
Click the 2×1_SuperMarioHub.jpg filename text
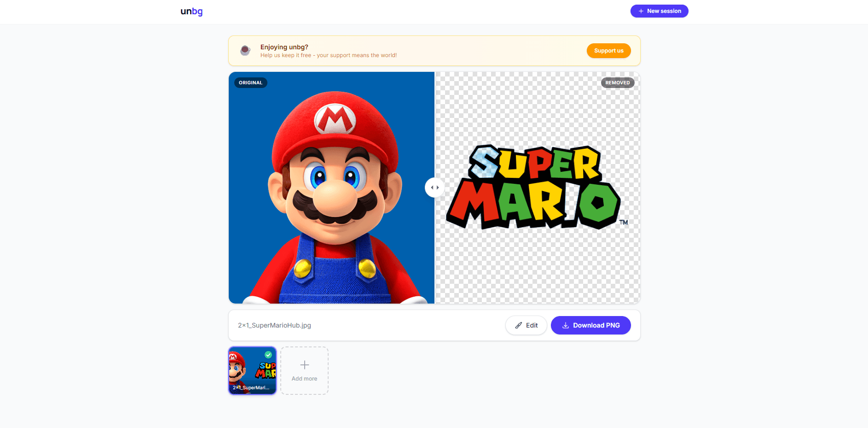274,325
